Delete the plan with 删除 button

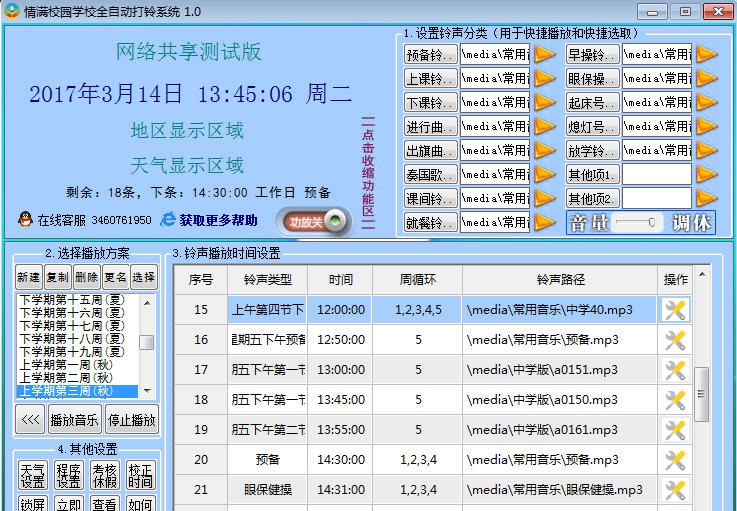[x=86, y=277]
